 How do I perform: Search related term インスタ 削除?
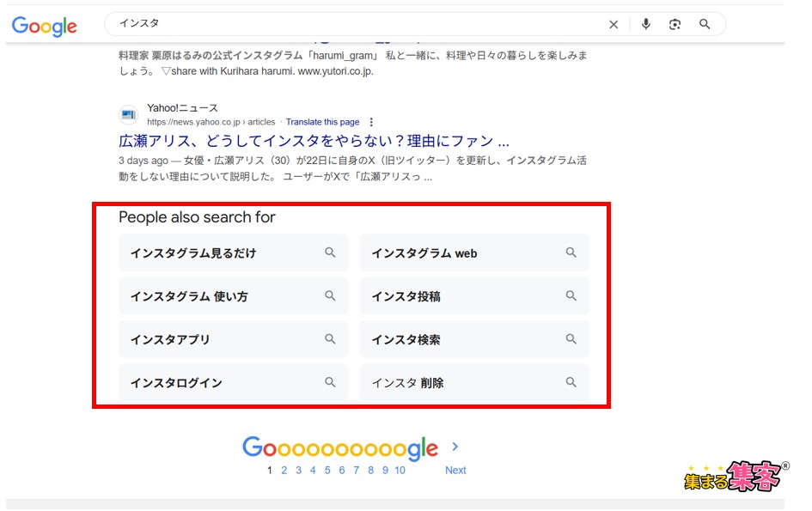[474, 382]
